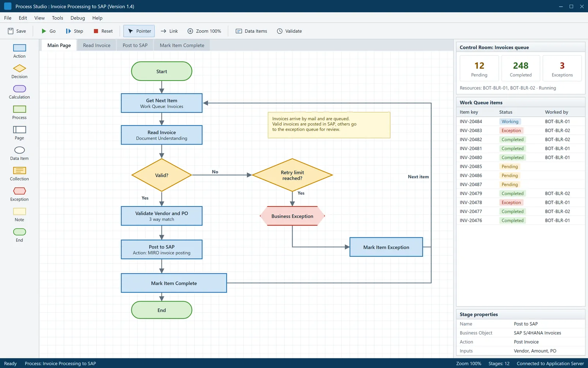Viewport: 588px width, 368px height.
Task: Select the Retry limit reached? decision
Action: [x=293, y=175]
